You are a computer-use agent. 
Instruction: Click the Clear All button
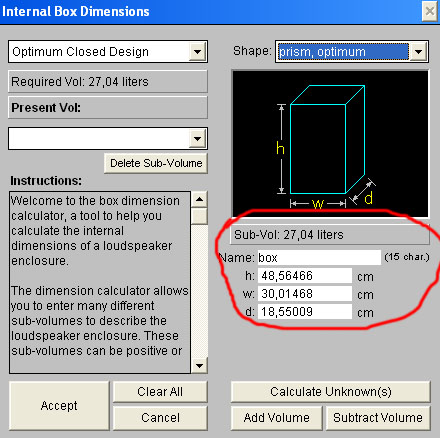click(x=160, y=392)
